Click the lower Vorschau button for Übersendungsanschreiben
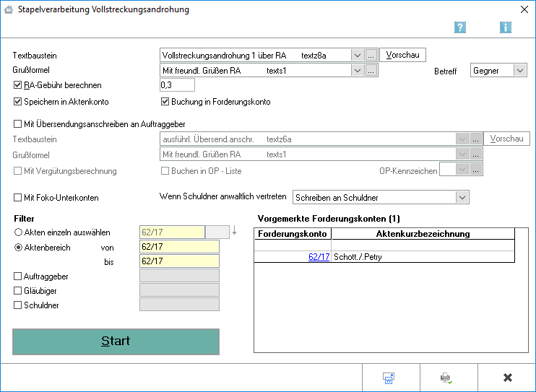Image resolution: width=536 pixels, height=392 pixels. click(506, 139)
